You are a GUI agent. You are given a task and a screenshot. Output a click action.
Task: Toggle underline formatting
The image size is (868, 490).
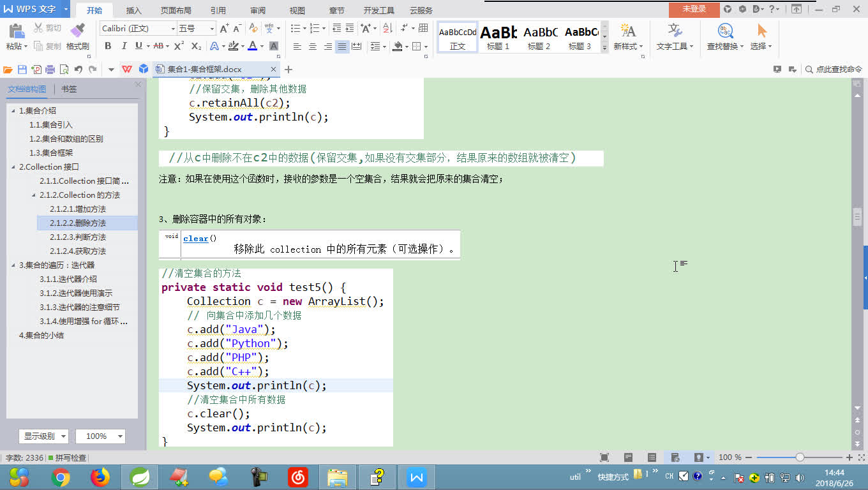[138, 46]
